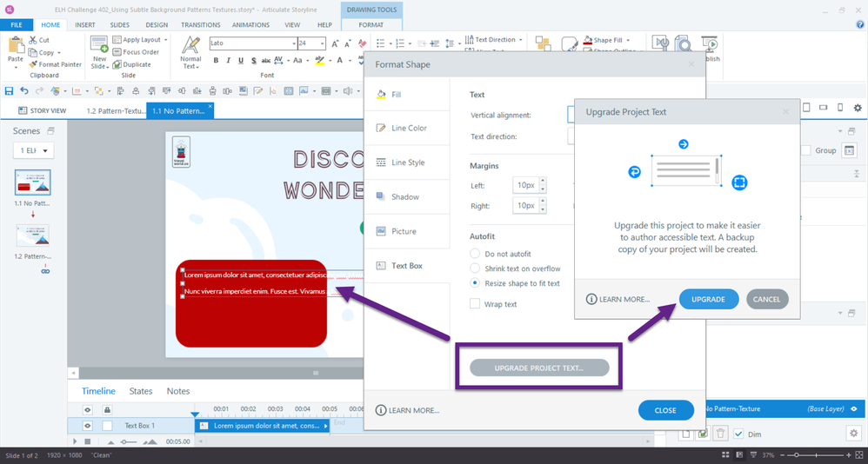Viewport: 868px width, 464px height.
Task: Click the Bold formatting icon
Action: [216, 60]
